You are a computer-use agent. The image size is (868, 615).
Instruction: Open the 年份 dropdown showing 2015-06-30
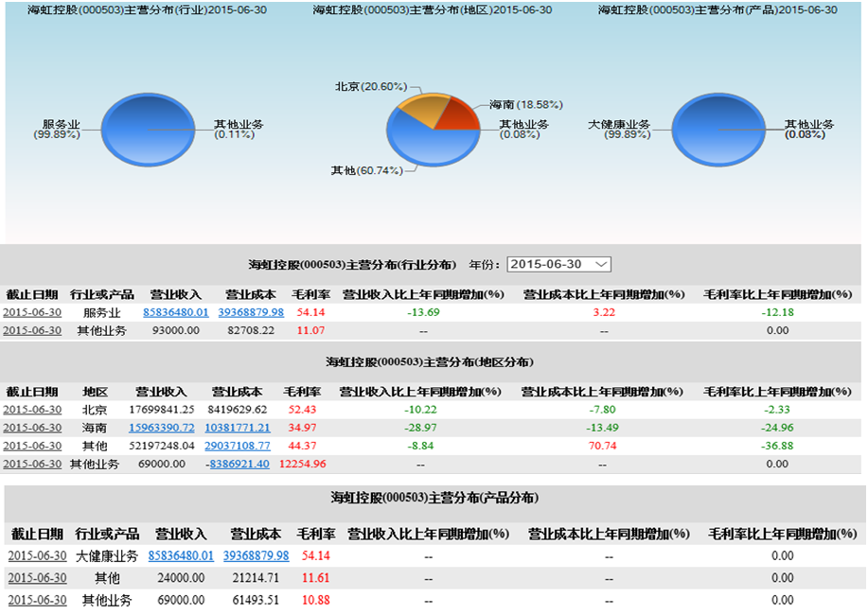pyautogui.click(x=558, y=264)
